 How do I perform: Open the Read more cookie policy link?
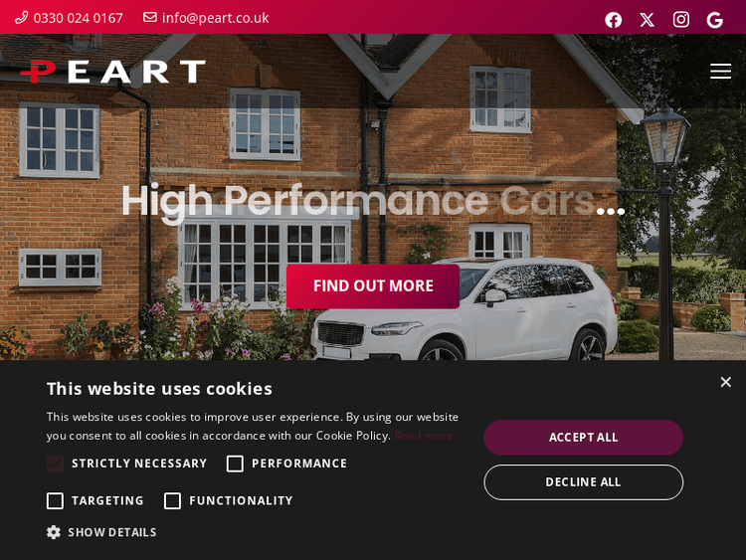coord(424,436)
